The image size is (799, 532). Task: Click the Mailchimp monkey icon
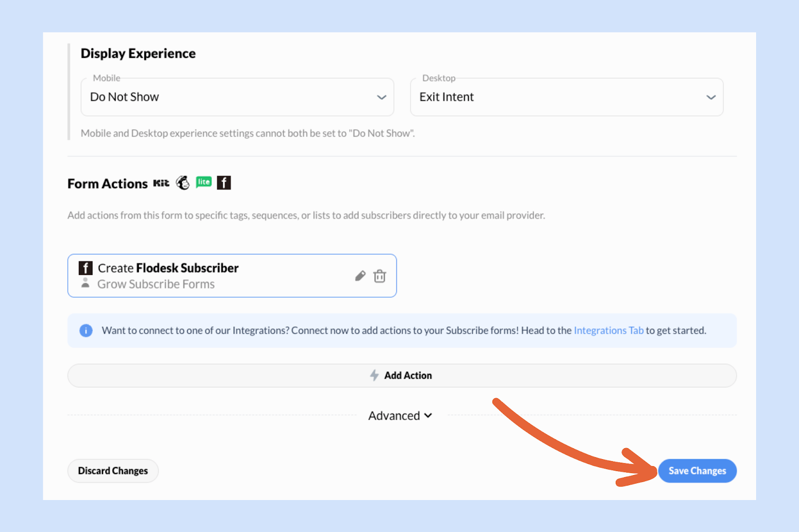(183, 183)
